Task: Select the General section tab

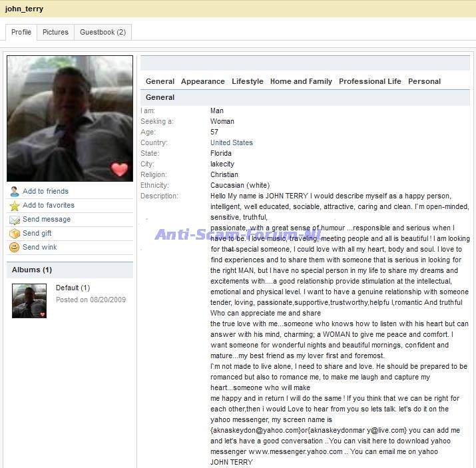Action: point(160,81)
